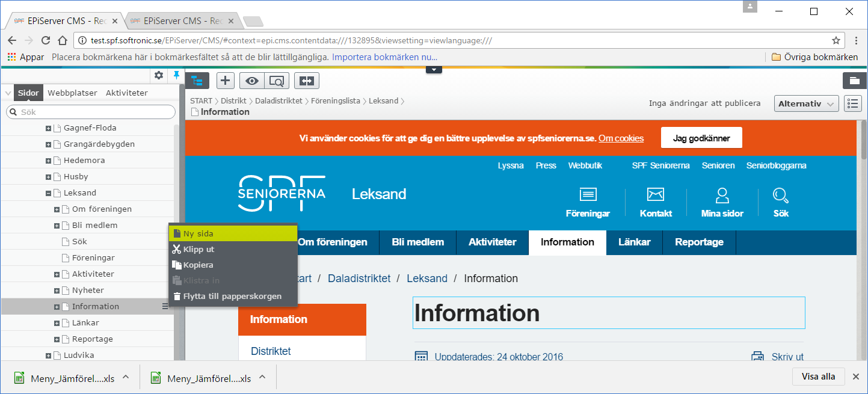Expand the Nyheter tree node
The image size is (868, 394).
pyautogui.click(x=57, y=291)
